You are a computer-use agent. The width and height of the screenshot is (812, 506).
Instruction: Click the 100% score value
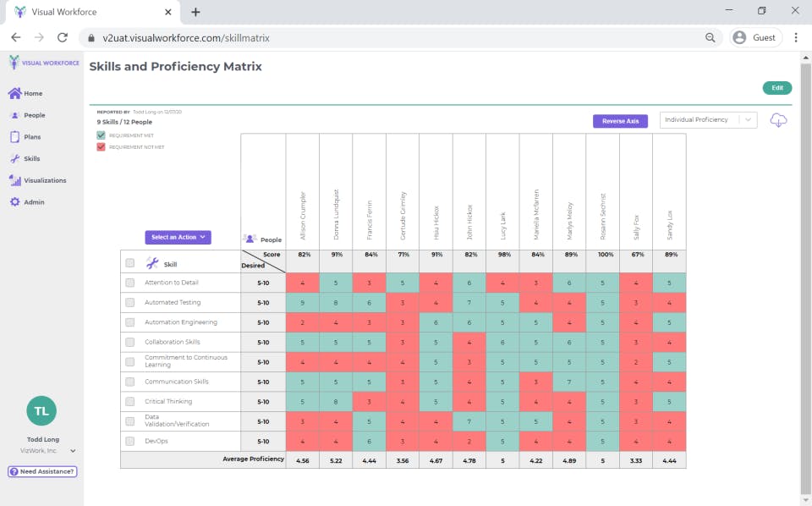(606, 255)
